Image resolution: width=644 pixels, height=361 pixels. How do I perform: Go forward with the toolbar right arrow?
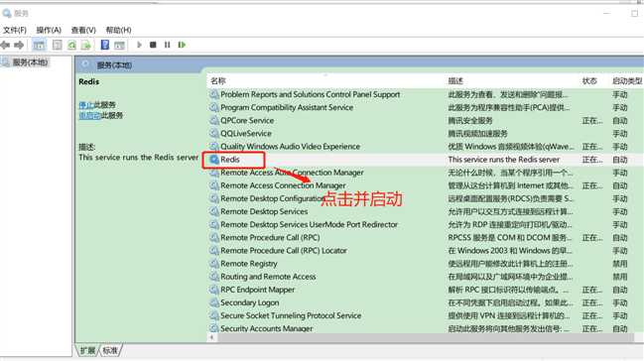click(19, 45)
